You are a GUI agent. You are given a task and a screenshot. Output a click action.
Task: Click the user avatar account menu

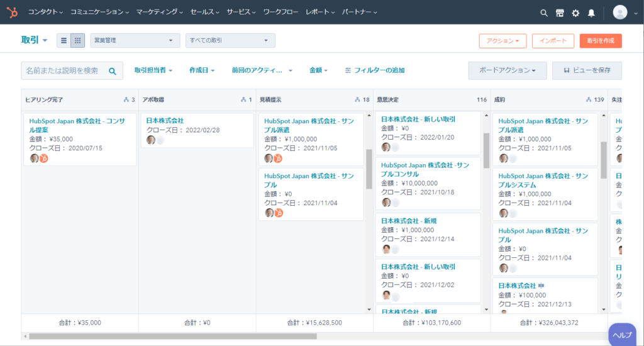pos(622,13)
